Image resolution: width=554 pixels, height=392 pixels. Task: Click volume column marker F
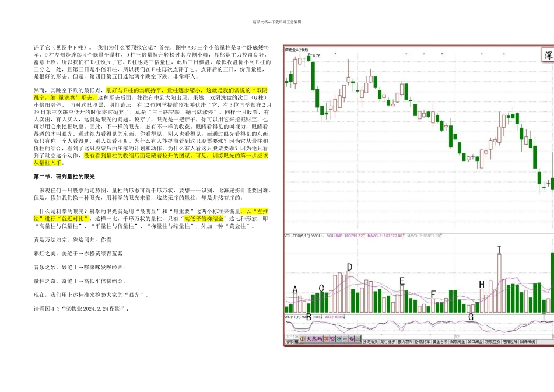tap(433, 295)
